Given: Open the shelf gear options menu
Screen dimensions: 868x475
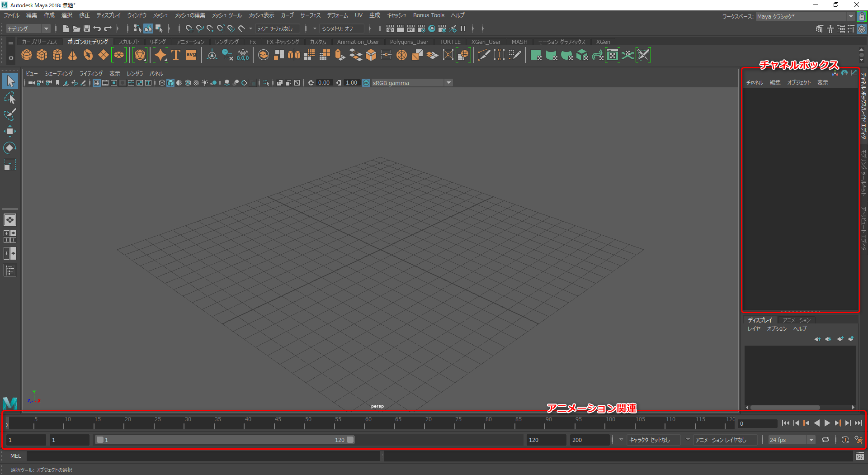Looking at the screenshot, I should tap(11, 58).
